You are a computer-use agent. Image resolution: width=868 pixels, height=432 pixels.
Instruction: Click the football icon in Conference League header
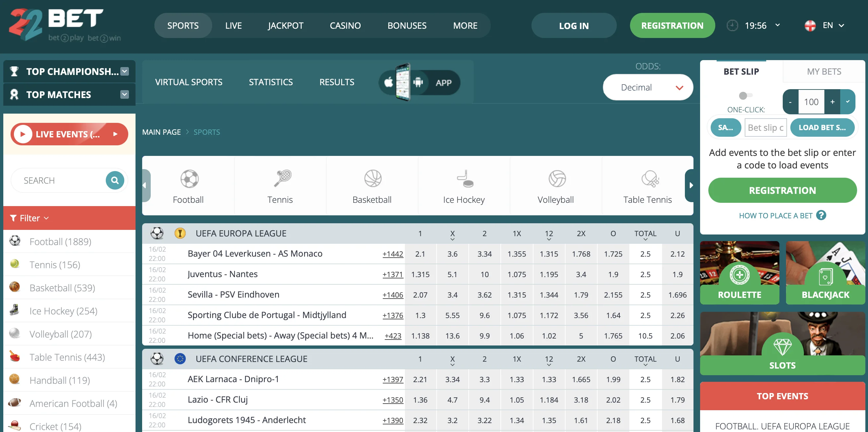pos(157,359)
